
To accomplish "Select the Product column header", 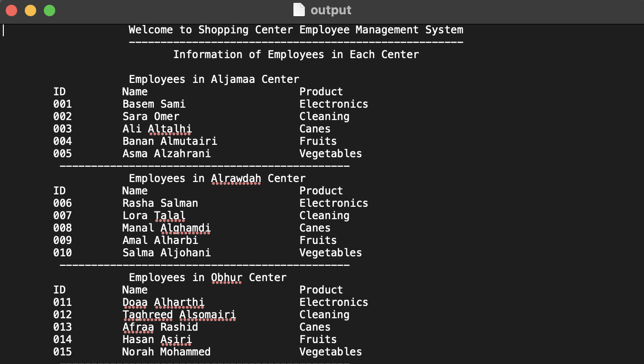I will [321, 91].
